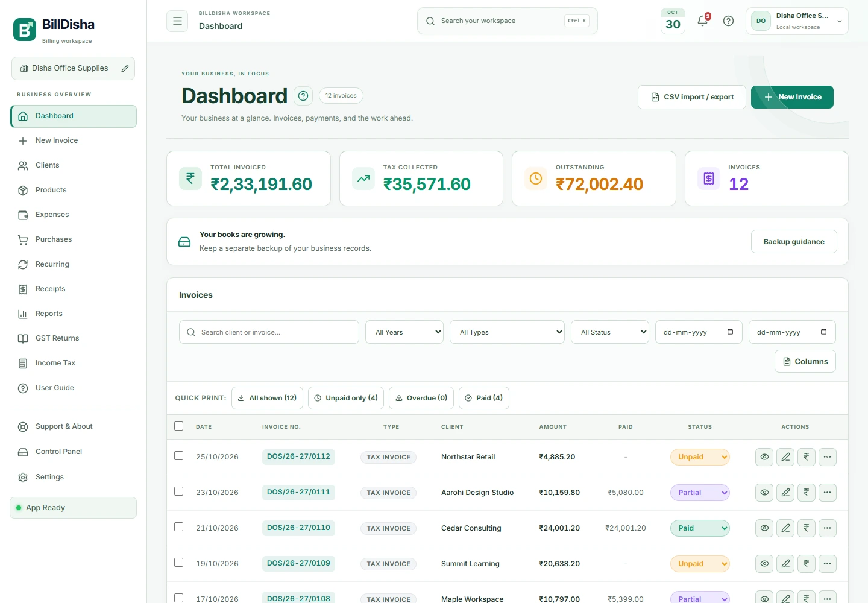The height and width of the screenshot is (603, 868).
Task: Navigate to GST Returns
Action: [x=73, y=338]
